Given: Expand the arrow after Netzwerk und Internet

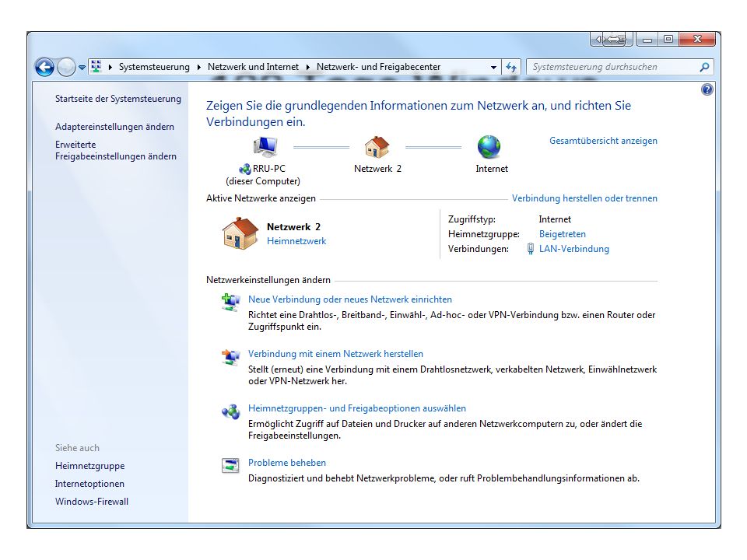Looking at the screenshot, I should (308, 67).
